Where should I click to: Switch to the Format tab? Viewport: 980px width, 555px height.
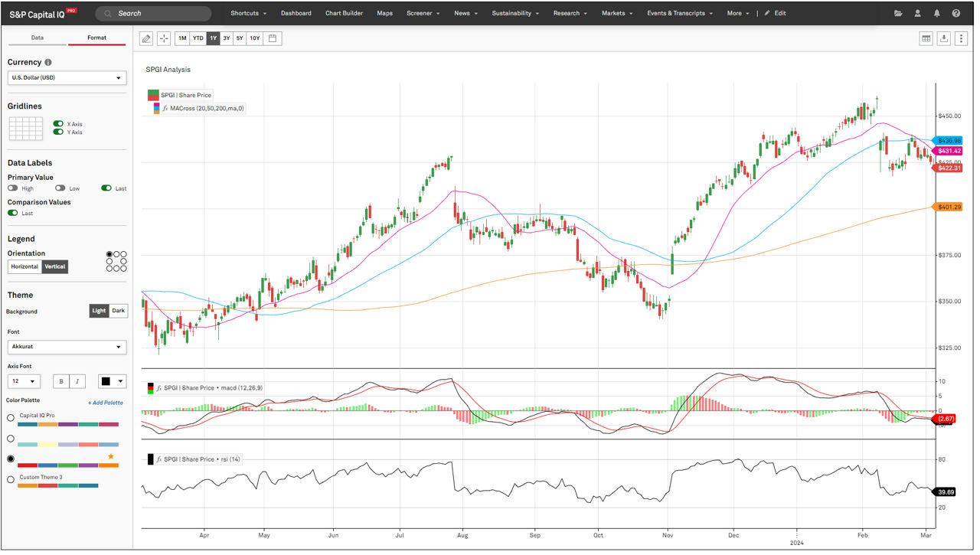click(96, 38)
